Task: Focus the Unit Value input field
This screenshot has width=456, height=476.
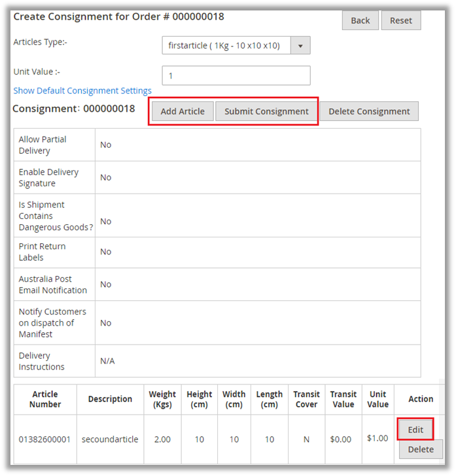Action: pos(236,76)
